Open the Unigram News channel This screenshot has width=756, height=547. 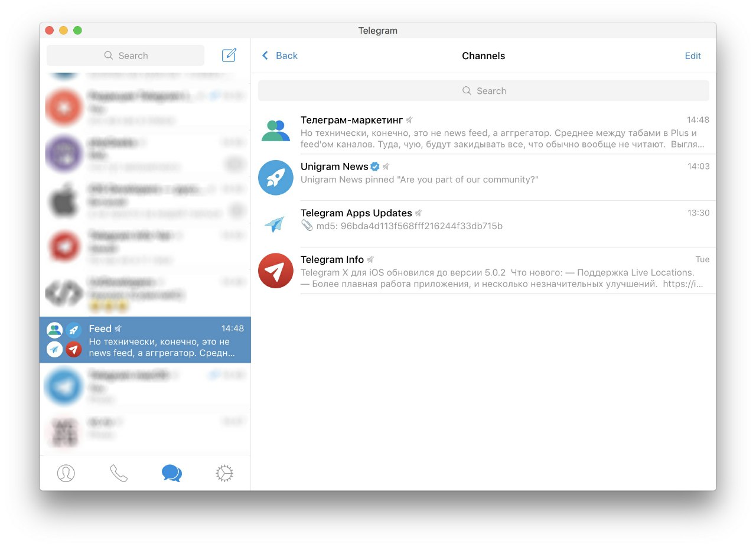(484, 177)
